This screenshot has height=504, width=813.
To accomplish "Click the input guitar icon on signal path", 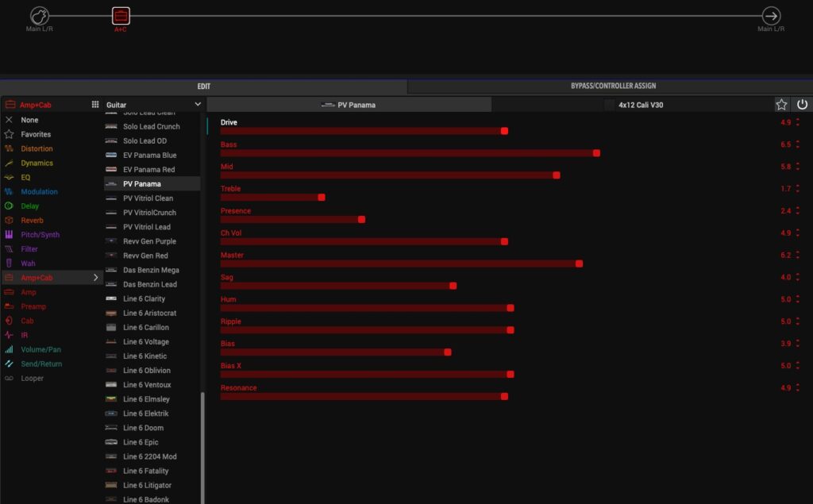I will [x=40, y=16].
